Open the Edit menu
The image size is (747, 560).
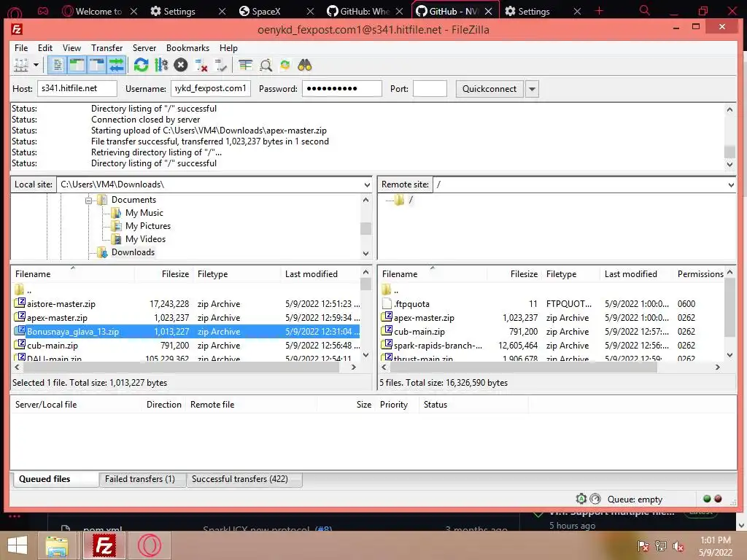45,48
